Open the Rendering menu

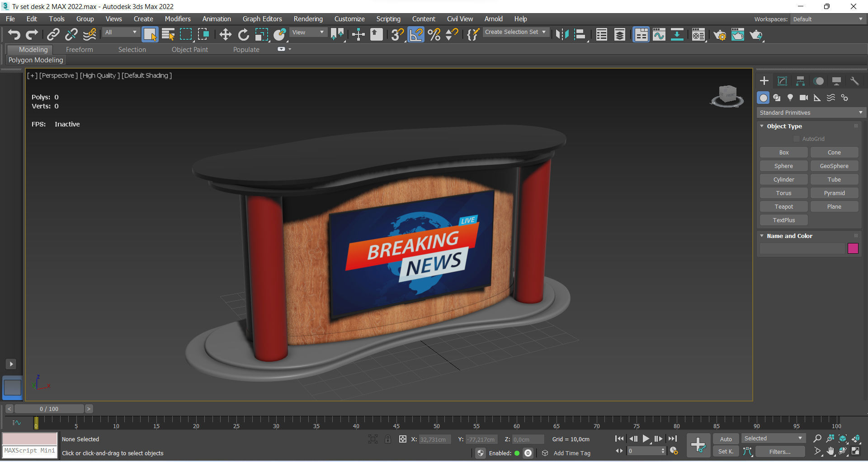[308, 19]
